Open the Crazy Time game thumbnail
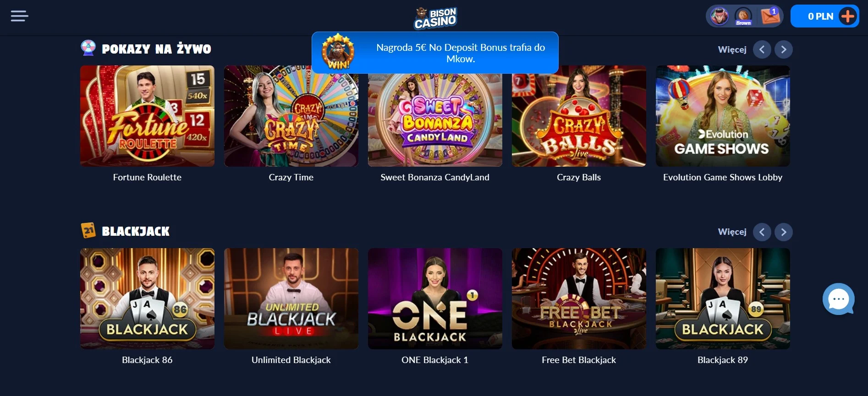 point(291,116)
